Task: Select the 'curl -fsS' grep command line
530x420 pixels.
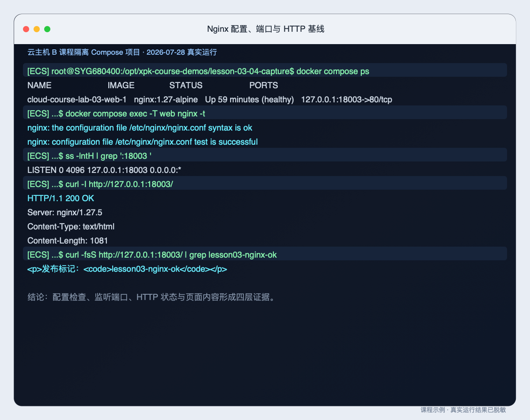Action: [265, 254]
